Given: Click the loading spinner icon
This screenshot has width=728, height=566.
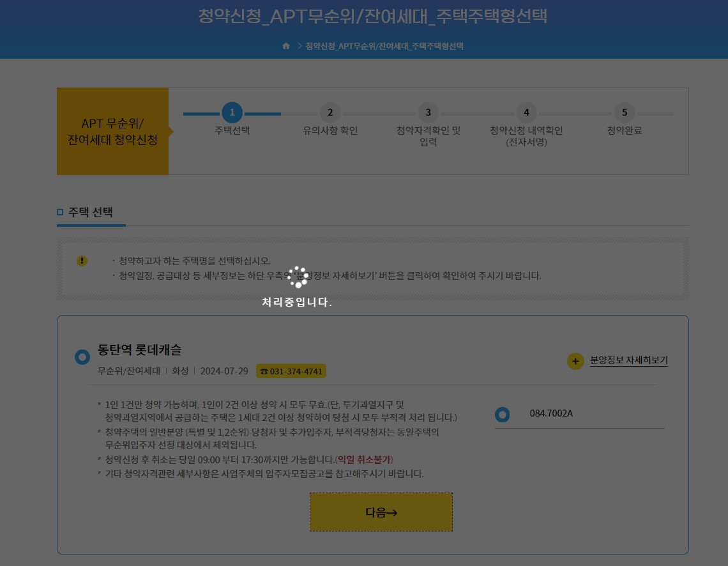Looking at the screenshot, I should click(x=298, y=277).
